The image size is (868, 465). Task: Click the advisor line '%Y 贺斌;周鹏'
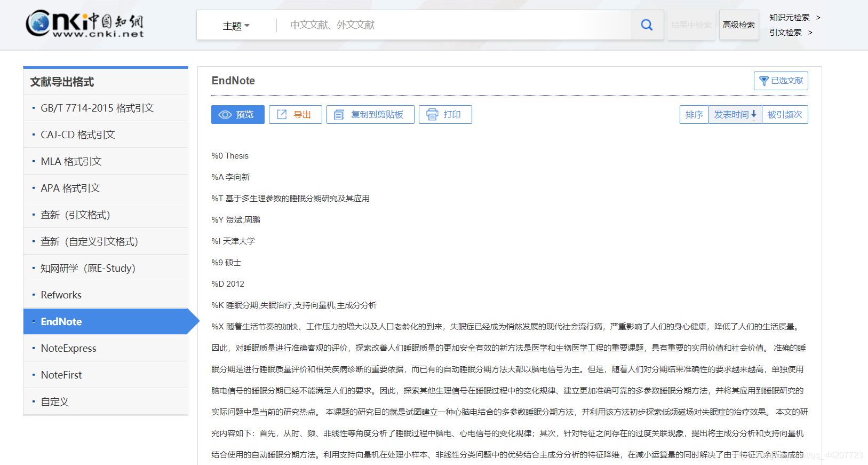pyautogui.click(x=236, y=220)
